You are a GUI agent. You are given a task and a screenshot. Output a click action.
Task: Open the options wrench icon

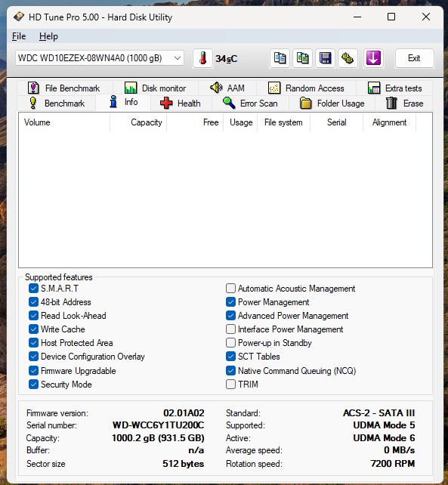348,58
